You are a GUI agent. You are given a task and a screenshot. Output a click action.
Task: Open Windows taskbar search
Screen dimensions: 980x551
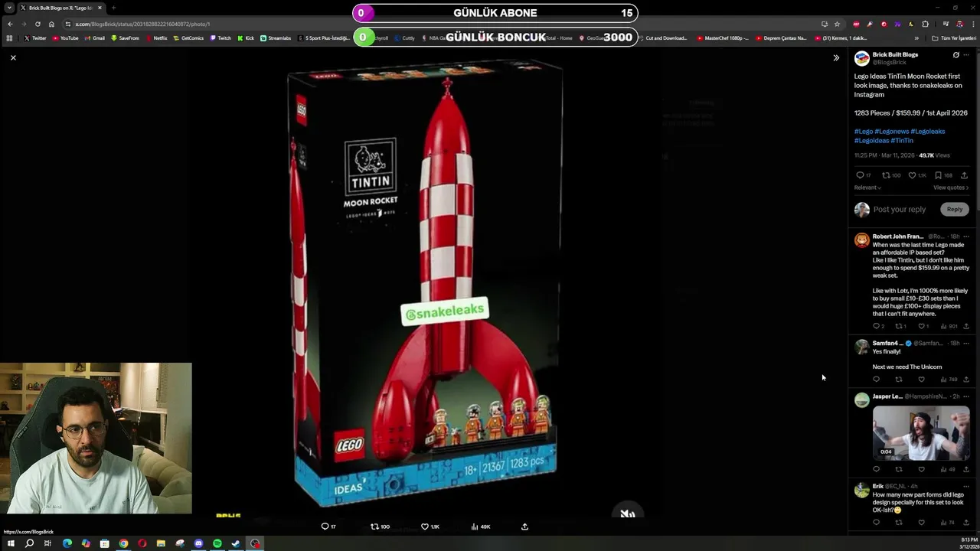point(29,543)
